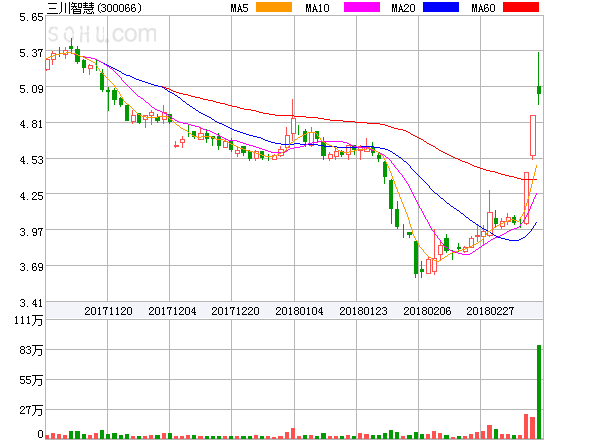Screen dimensions: 600x440
Task: Click the tall red candlestick below 4.81 at right
Action: point(533,136)
